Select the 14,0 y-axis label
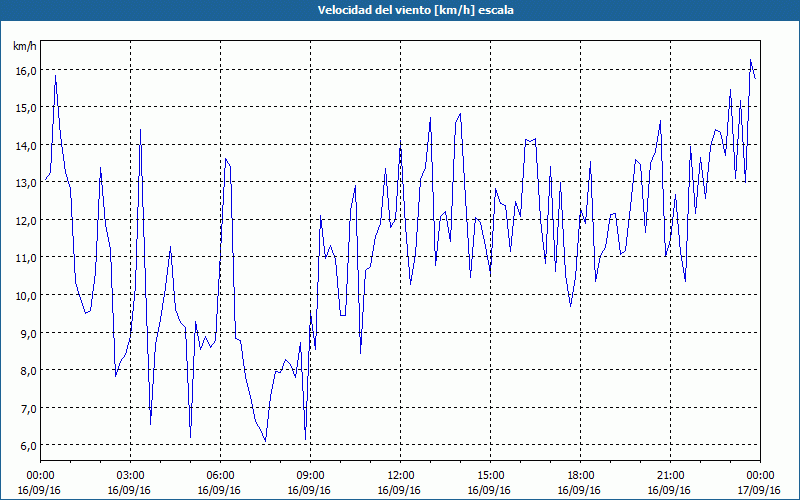800x500 pixels. point(26,146)
